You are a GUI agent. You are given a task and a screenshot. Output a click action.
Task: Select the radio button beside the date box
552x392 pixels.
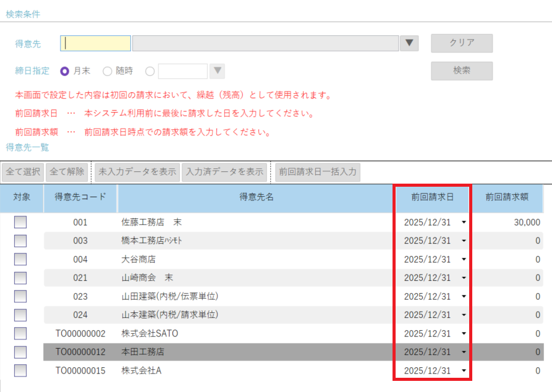coord(150,71)
